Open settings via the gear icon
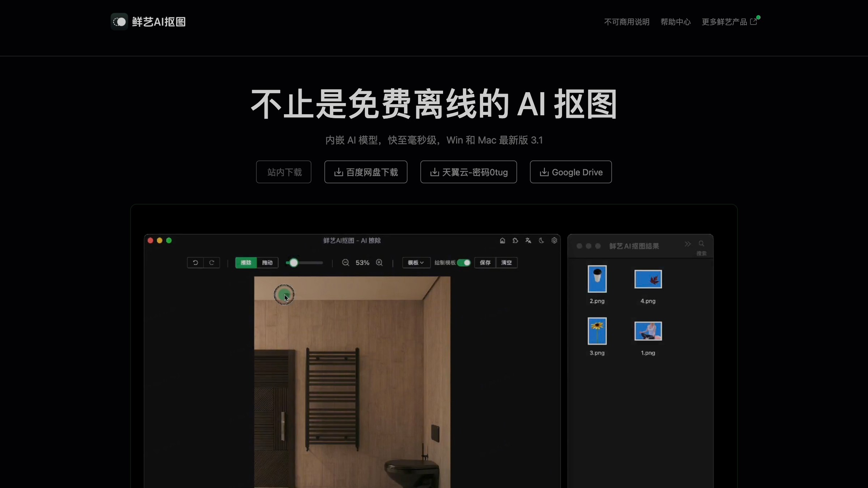Viewport: 868px width, 488px height. click(554, 241)
